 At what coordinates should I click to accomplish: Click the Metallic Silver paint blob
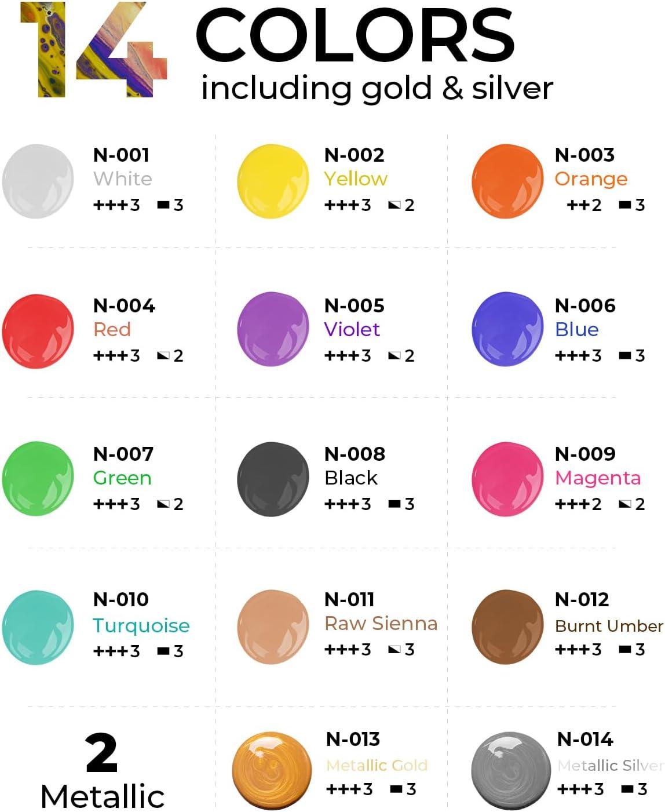(x=511, y=770)
